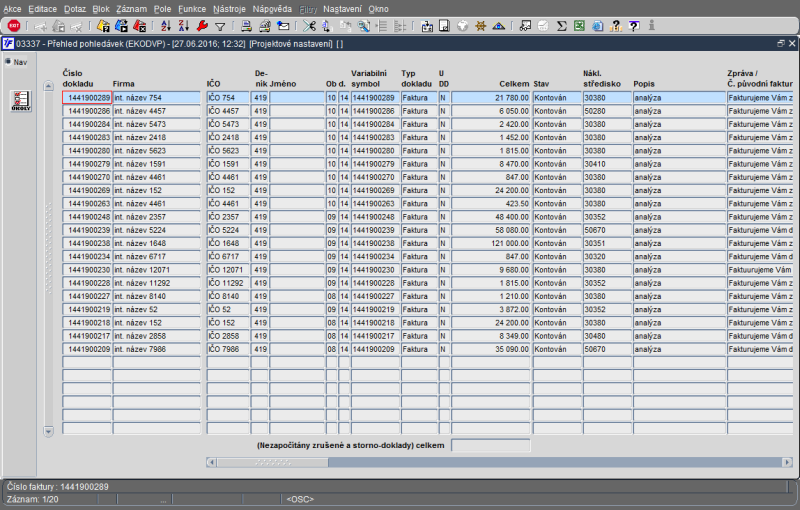Open the Nástroje menu
This screenshot has height=510, width=800.
pyautogui.click(x=229, y=9)
